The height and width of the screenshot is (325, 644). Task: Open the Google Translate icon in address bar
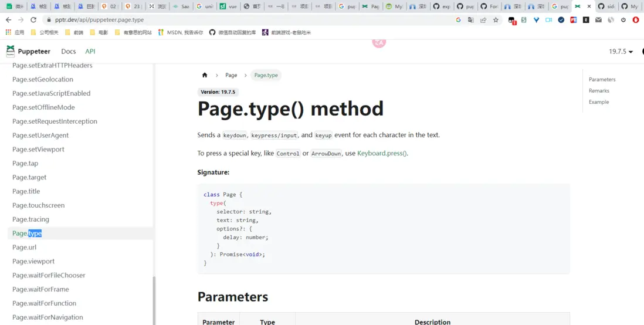tap(471, 20)
